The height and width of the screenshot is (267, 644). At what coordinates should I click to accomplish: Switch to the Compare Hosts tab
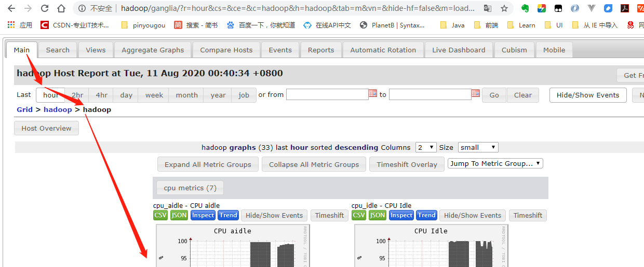[x=226, y=50]
